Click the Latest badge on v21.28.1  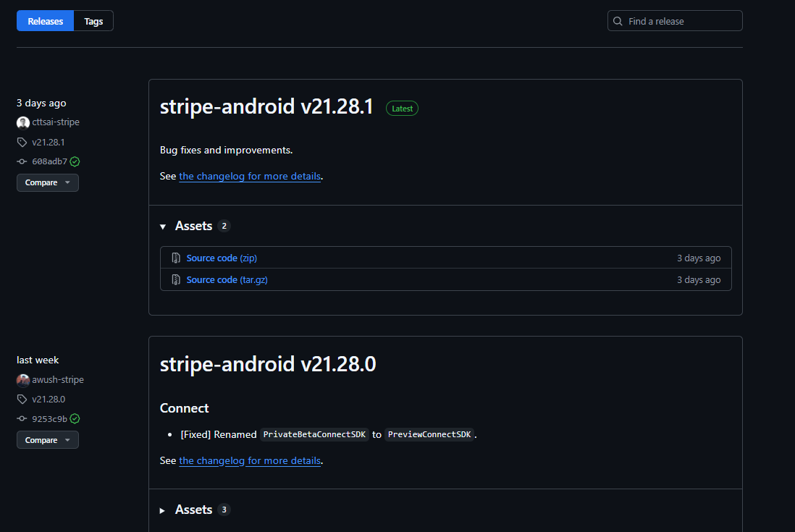(x=402, y=108)
